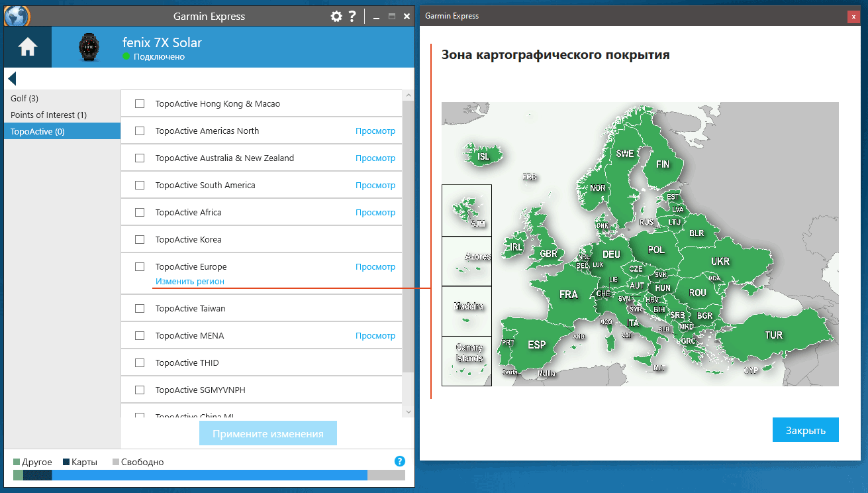Click Изменить регион link under Europe
868x493 pixels.
(x=190, y=282)
